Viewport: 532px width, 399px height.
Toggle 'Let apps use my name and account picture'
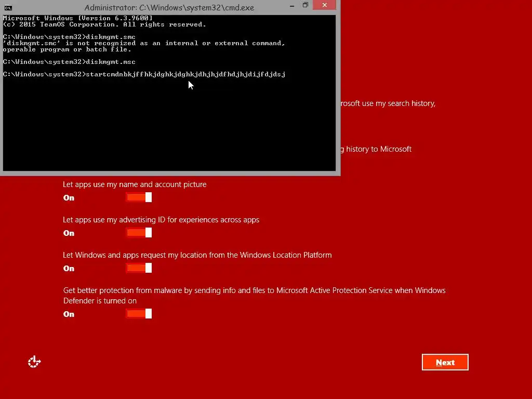pyautogui.click(x=139, y=197)
